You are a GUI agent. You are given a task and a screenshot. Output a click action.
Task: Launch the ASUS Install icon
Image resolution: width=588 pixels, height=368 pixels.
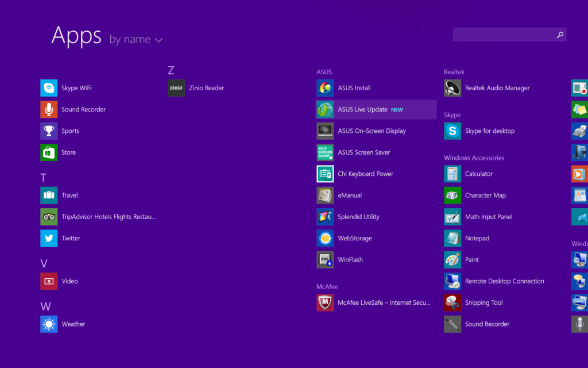click(325, 88)
